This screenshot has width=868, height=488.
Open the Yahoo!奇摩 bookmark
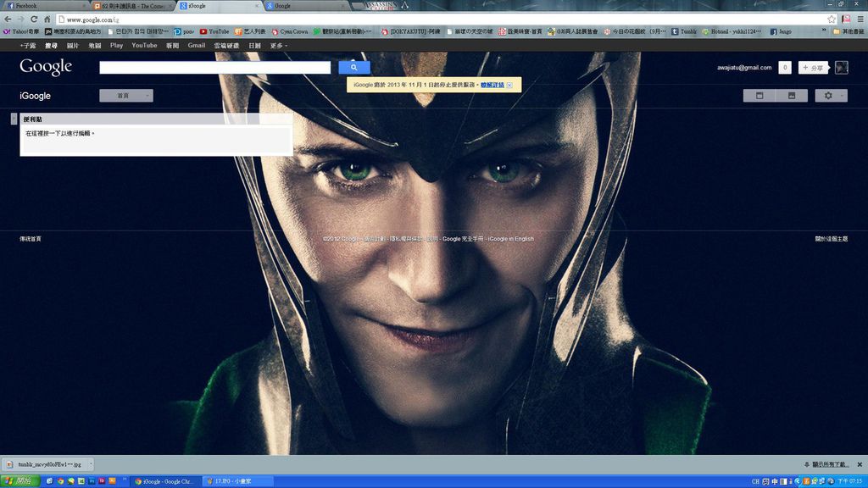pos(21,31)
